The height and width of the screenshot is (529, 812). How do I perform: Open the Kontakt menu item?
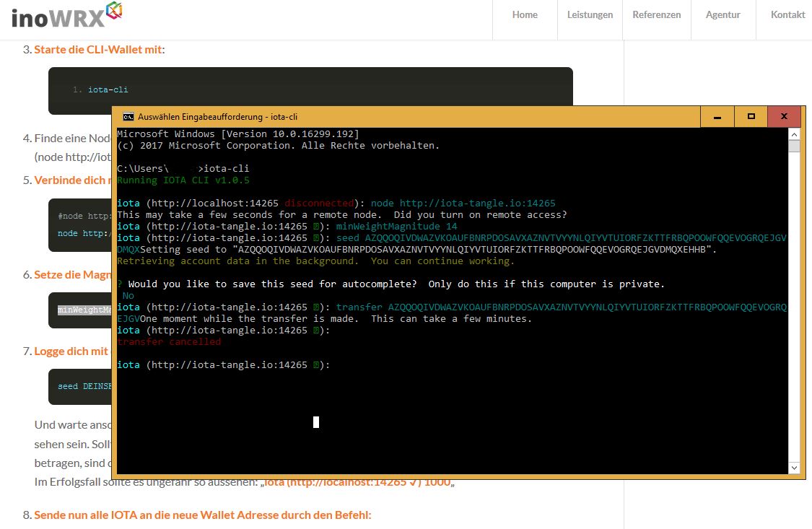[x=787, y=15]
